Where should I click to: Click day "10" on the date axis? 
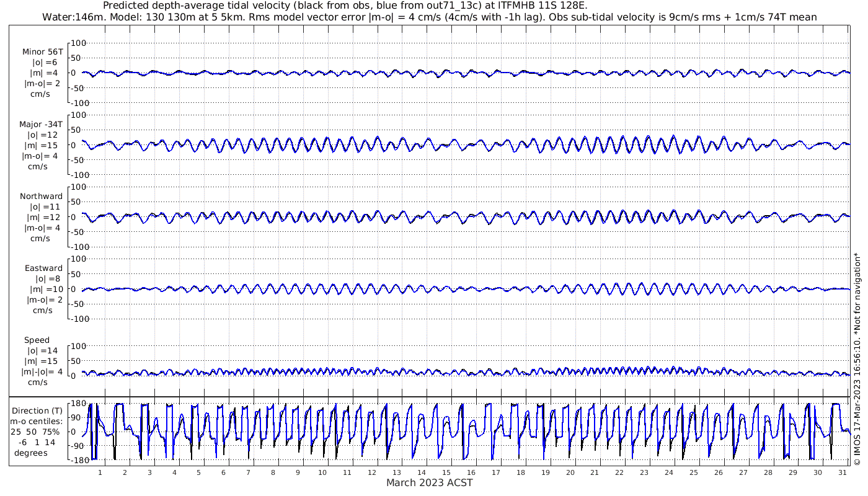[x=322, y=472]
